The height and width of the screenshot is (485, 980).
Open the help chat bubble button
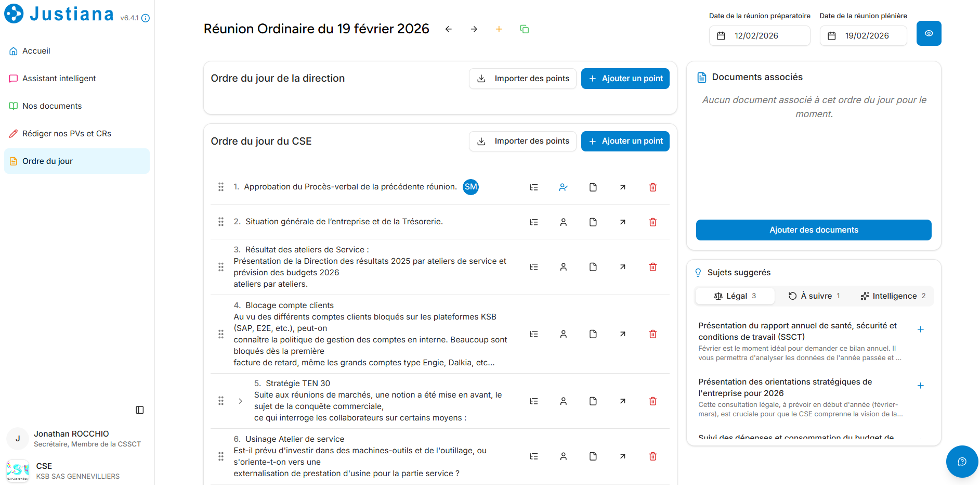(x=962, y=462)
